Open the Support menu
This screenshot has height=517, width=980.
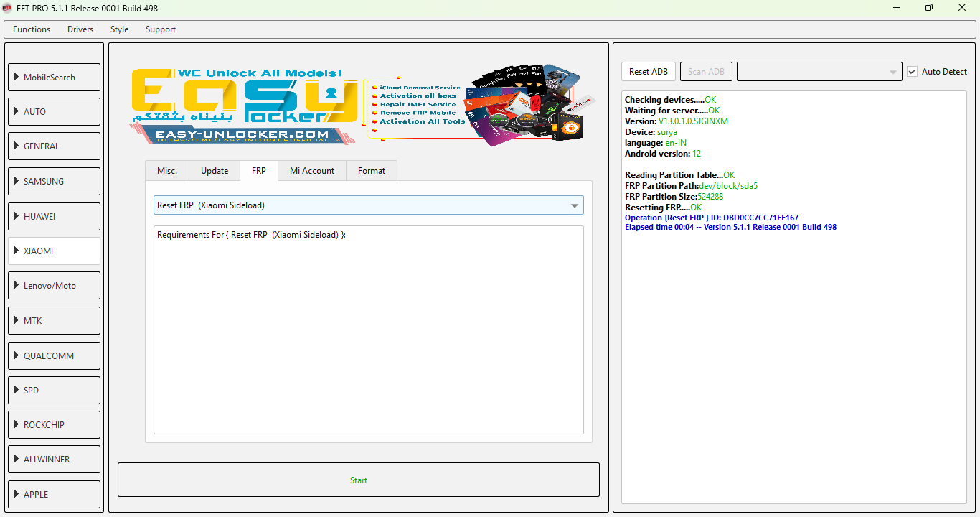(161, 29)
